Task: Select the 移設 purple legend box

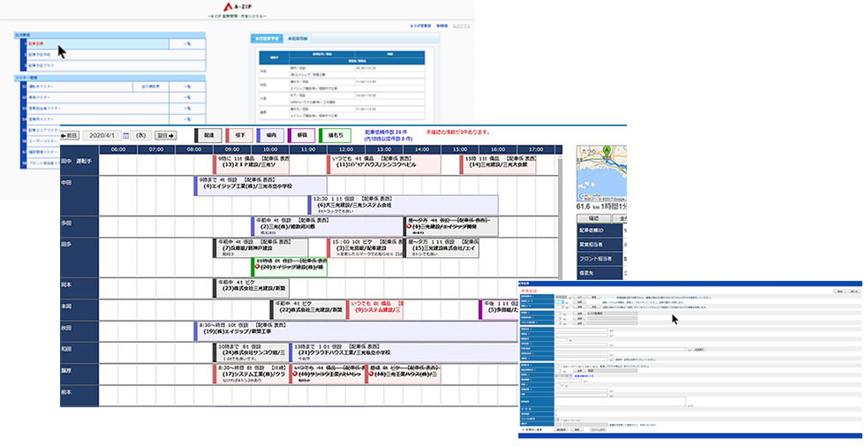Action: tap(302, 135)
